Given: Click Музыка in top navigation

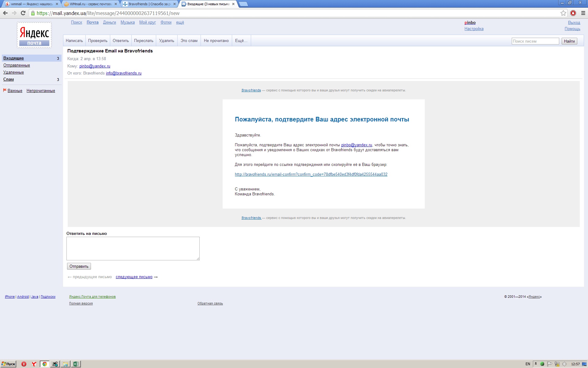Looking at the screenshot, I should click(x=127, y=22).
